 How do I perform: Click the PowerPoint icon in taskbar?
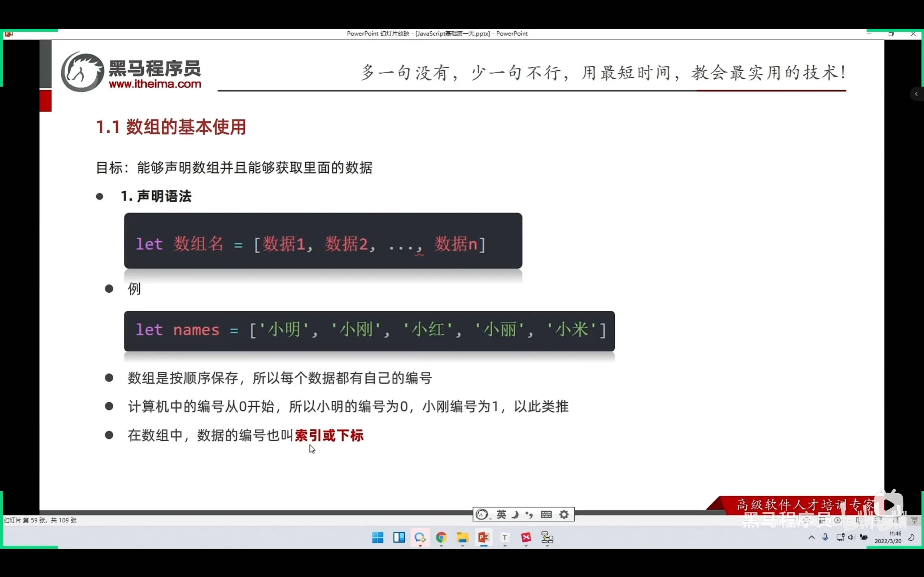pos(483,538)
